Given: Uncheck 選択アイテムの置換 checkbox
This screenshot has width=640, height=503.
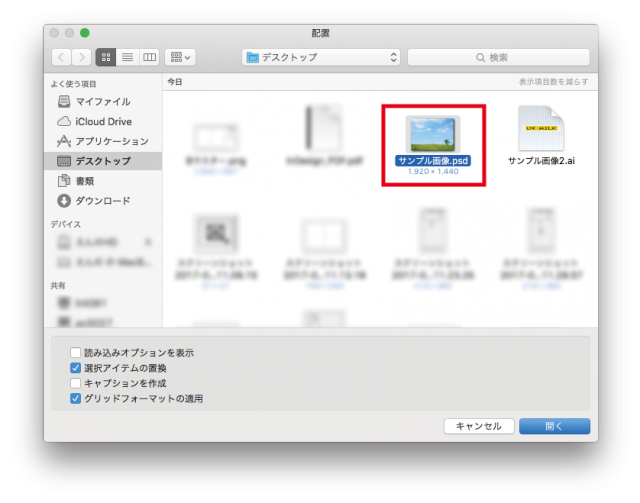Looking at the screenshot, I should point(76,368).
